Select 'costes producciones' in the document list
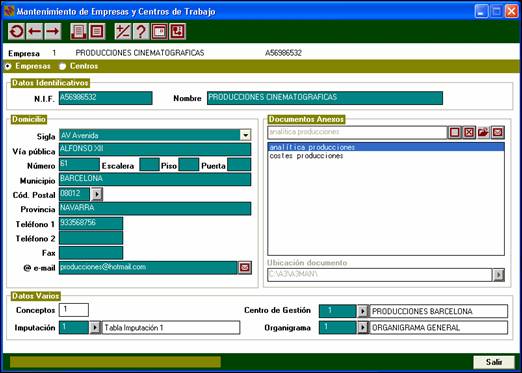The width and height of the screenshot is (522, 373). click(x=386, y=156)
